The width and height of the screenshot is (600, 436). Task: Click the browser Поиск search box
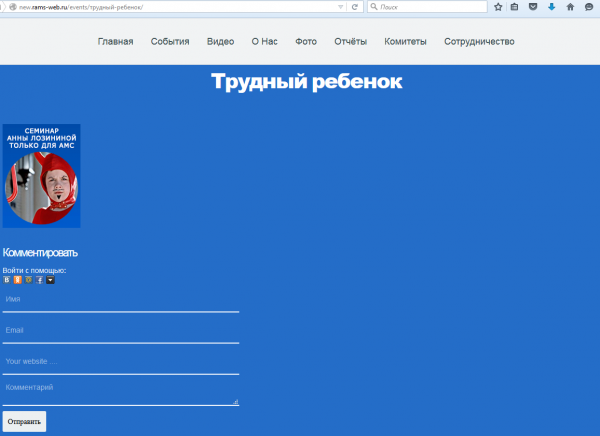click(427, 7)
